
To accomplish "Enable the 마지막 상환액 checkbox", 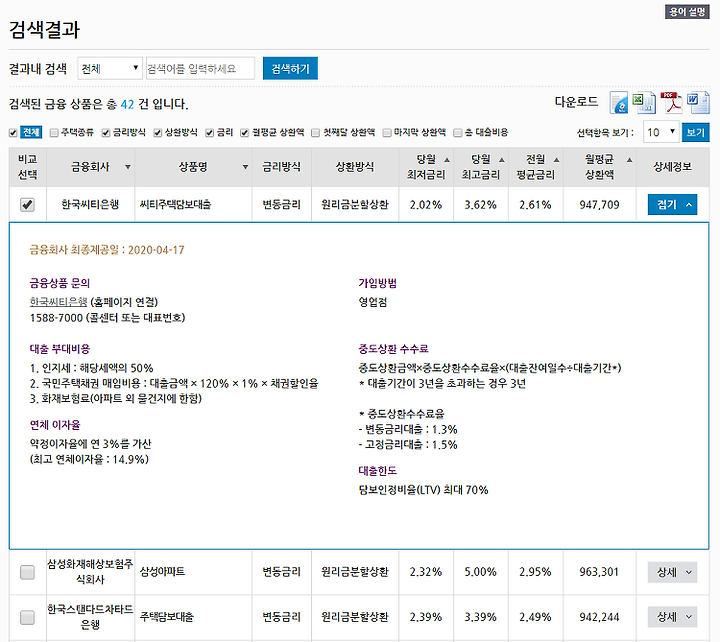I will (387, 133).
